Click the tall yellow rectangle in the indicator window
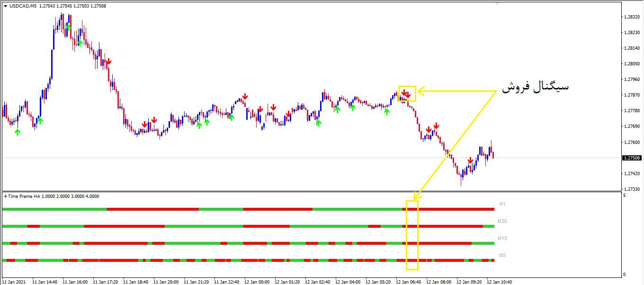644x285 pixels. 412,235
